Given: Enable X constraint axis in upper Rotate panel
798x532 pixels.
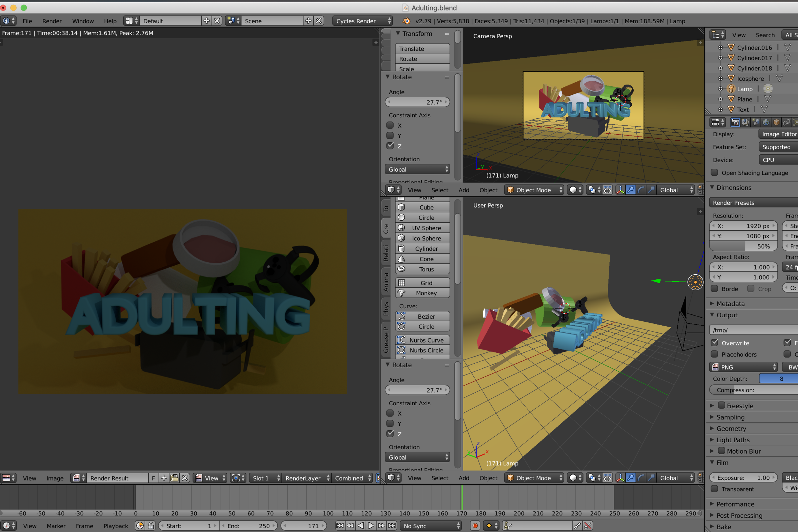Looking at the screenshot, I should tap(390, 125).
